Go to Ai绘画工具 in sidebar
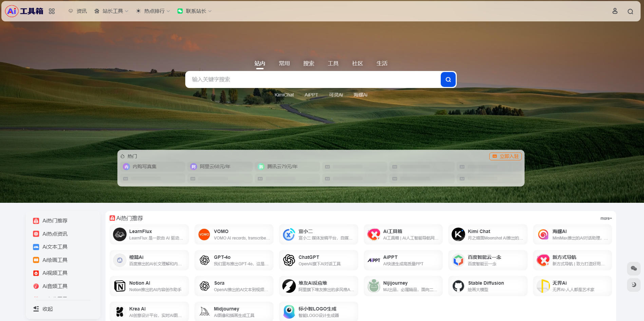Image resolution: width=644 pixels, height=321 pixels. click(50, 260)
